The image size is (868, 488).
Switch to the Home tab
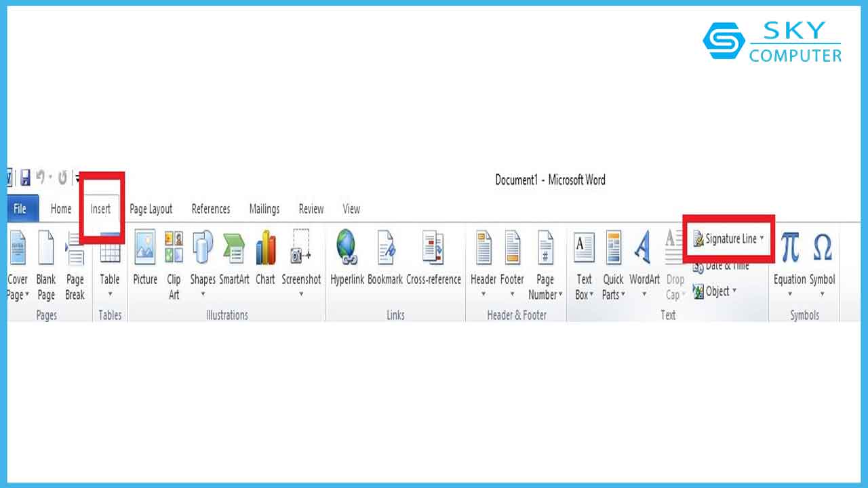point(61,209)
